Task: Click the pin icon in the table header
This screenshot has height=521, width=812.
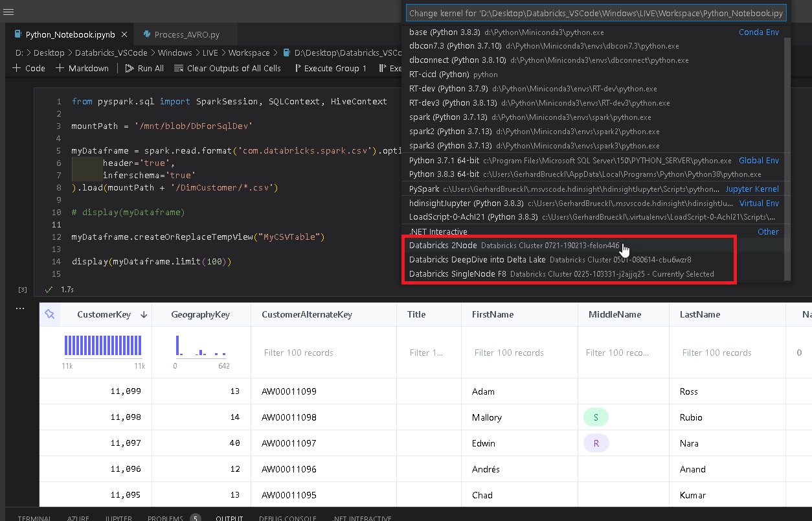Action: [50, 314]
